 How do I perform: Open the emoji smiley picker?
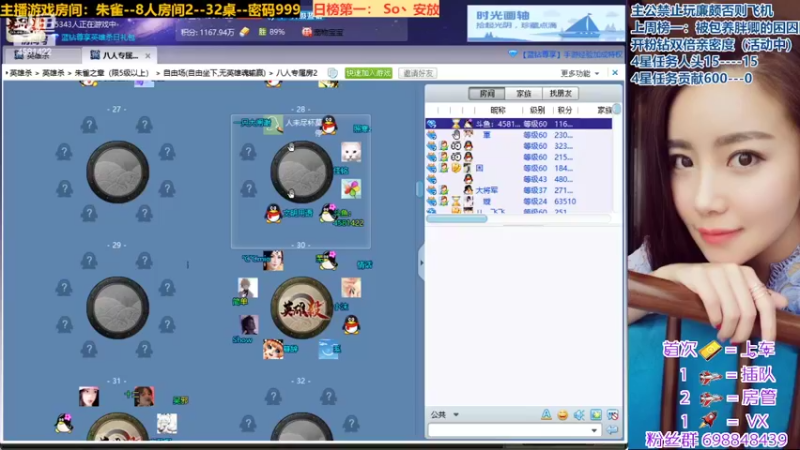click(563, 415)
